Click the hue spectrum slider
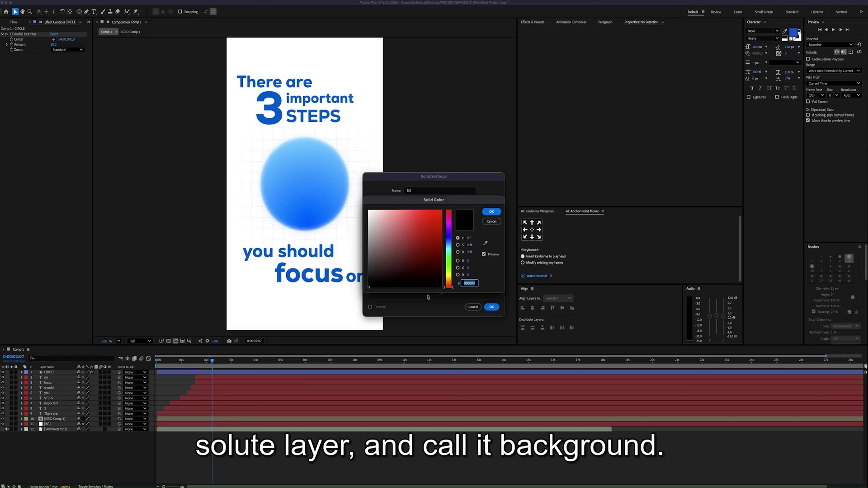Image resolution: width=868 pixels, height=488 pixels. [x=448, y=249]
